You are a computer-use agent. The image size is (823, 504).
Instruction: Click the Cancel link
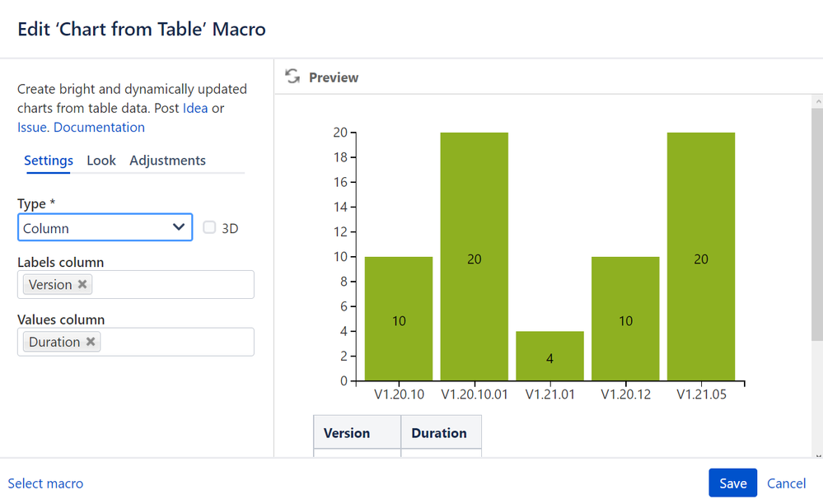click(x=786, y=483)
